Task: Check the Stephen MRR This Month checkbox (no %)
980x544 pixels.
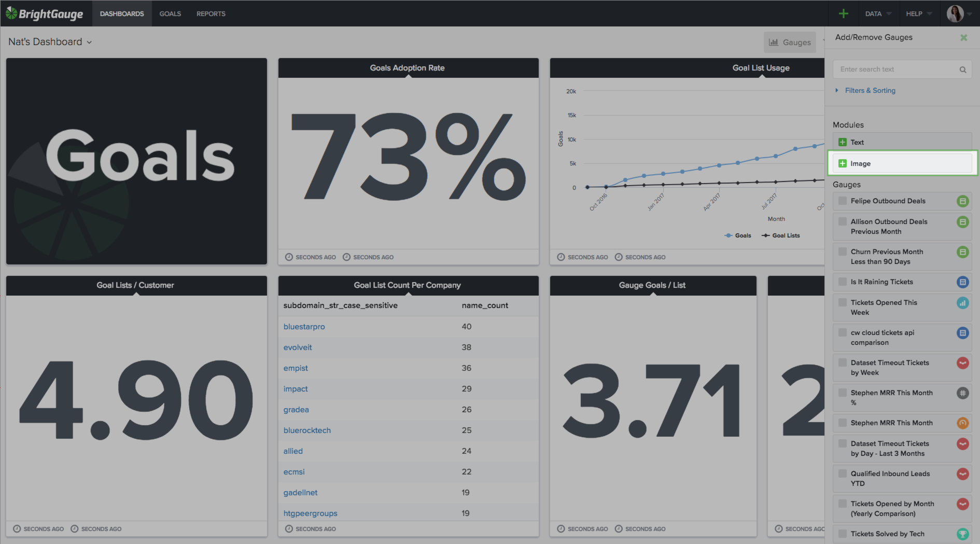Action: (843, 423)
